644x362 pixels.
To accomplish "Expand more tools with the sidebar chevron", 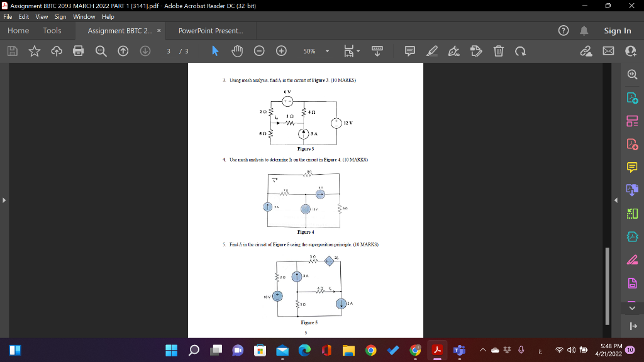I will tap(632, 308).
